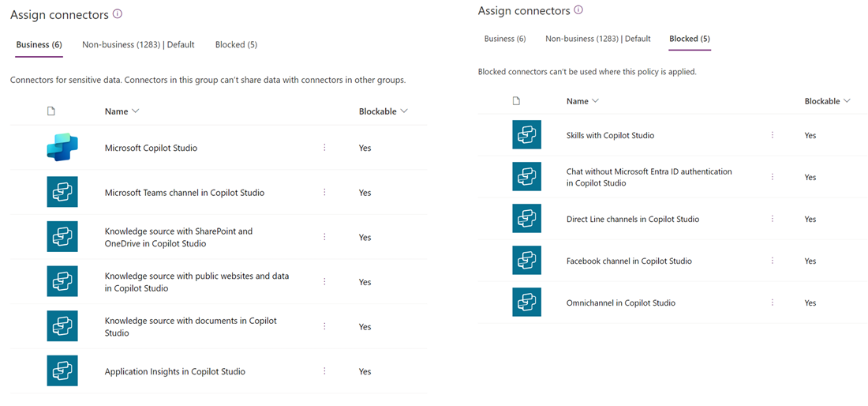Click info icon beside left Assign connectors
This screenshot has height=406, width=868.
coord(118,14)
